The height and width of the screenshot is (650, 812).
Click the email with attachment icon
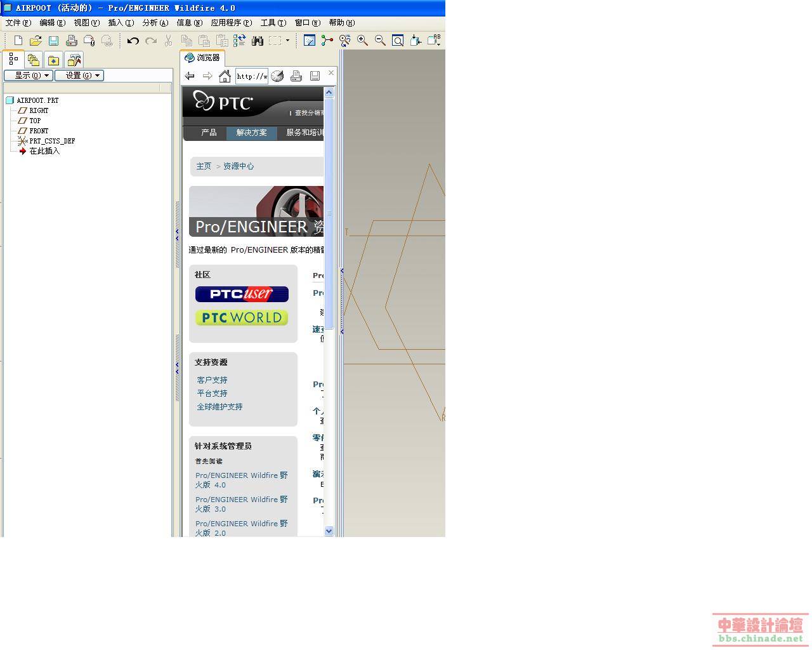coord(89,41)
